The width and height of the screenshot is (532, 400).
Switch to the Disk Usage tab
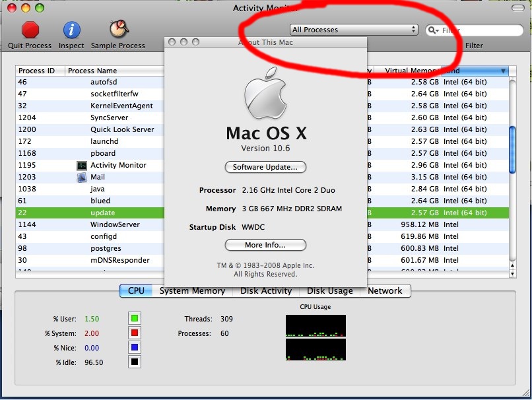(329, 290)
